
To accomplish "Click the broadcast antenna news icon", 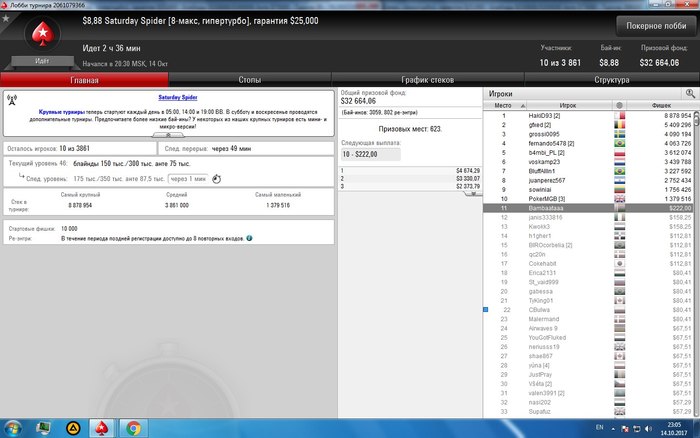I will [12, 100].
